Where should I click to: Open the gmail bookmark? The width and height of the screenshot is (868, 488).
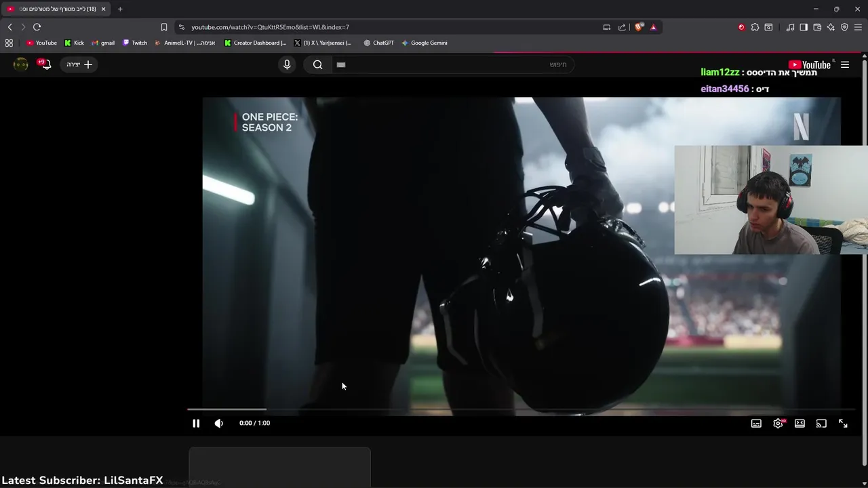(x=103, y=43)
